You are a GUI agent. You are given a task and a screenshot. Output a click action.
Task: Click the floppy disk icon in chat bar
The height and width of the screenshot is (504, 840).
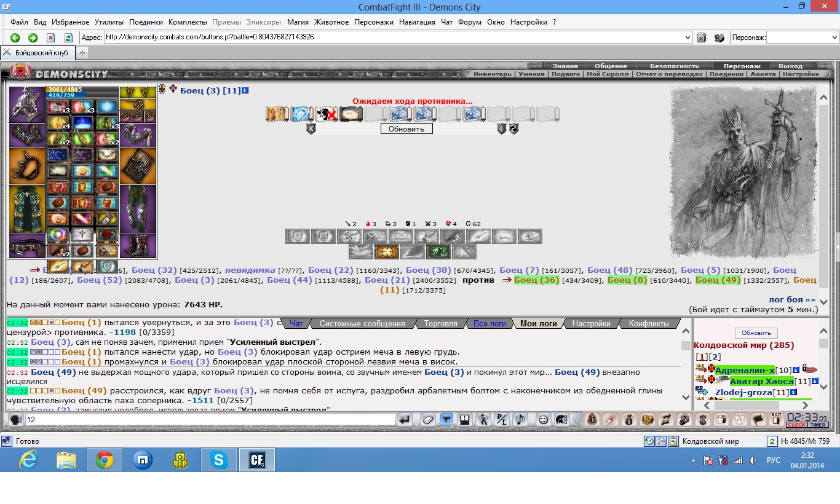[x=466, y=420]
